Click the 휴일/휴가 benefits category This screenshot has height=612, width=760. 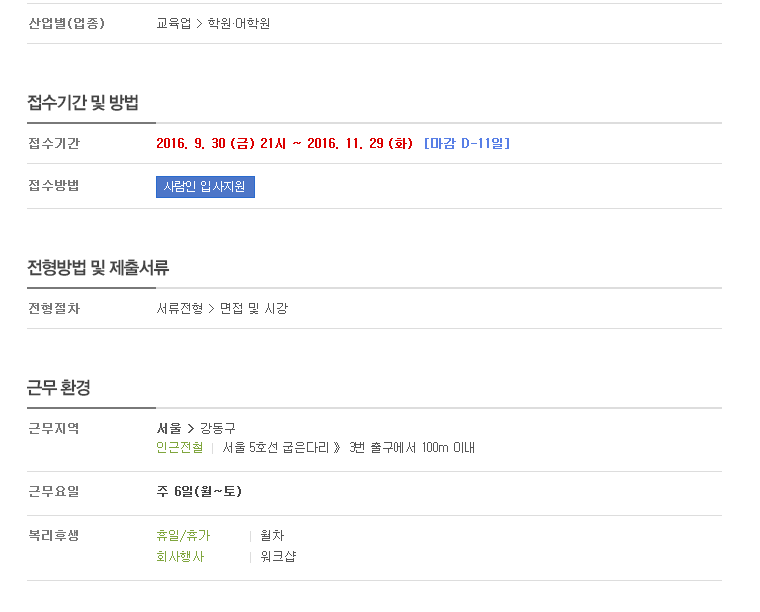(x=183, y=535)
